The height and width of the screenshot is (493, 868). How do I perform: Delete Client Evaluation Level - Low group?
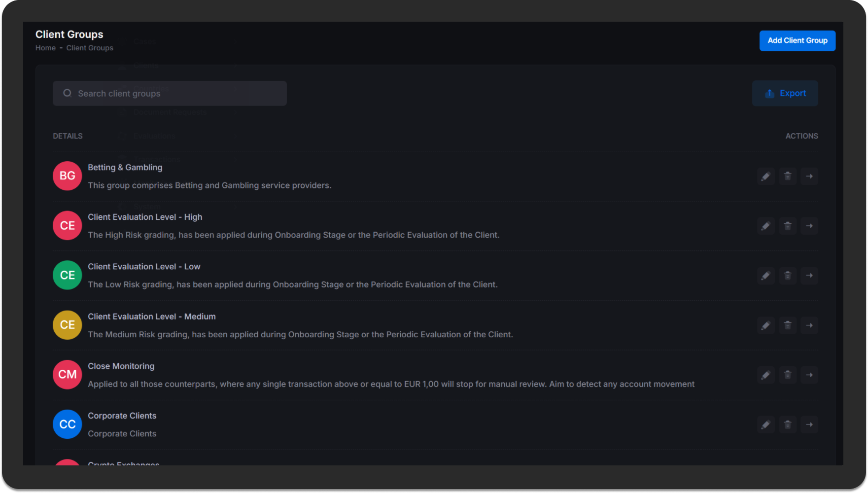coord(788,276)
